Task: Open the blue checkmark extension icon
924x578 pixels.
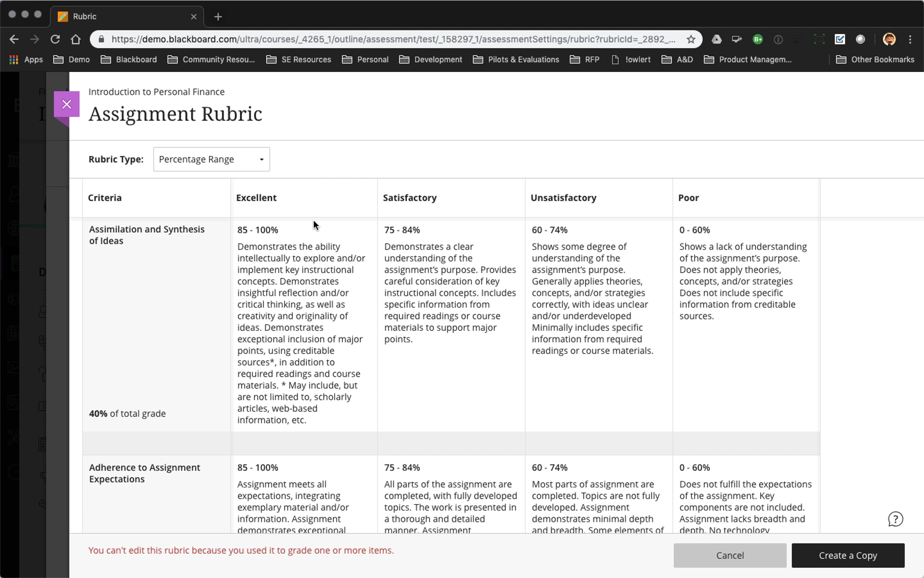Action: coord(840,39)
